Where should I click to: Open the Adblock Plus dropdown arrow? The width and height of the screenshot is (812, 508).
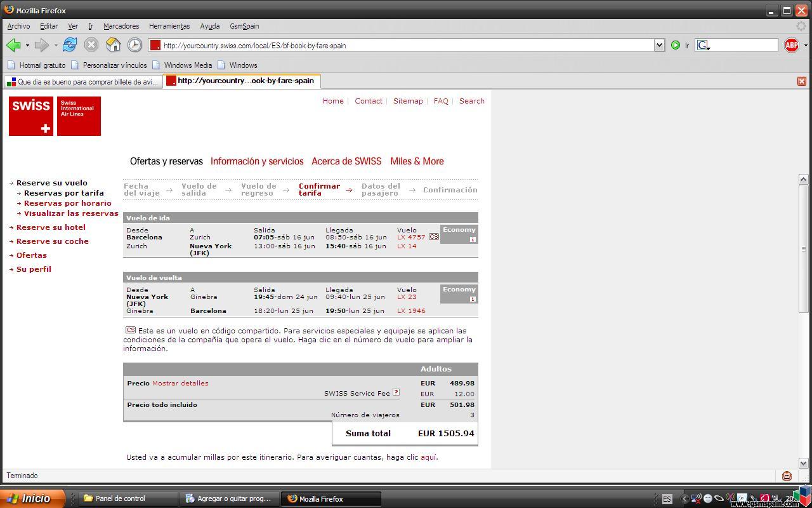coord(806,45)
